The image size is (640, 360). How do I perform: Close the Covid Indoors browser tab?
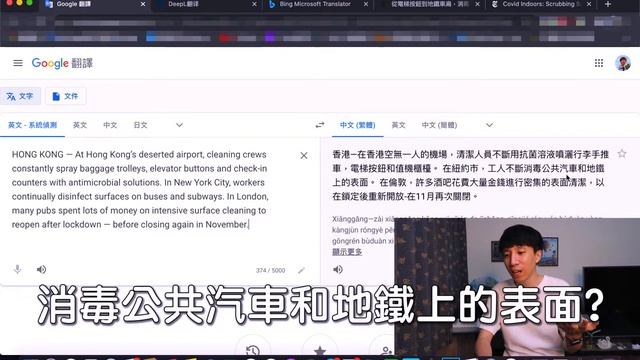pyautogui.click(x=589, y=4)
